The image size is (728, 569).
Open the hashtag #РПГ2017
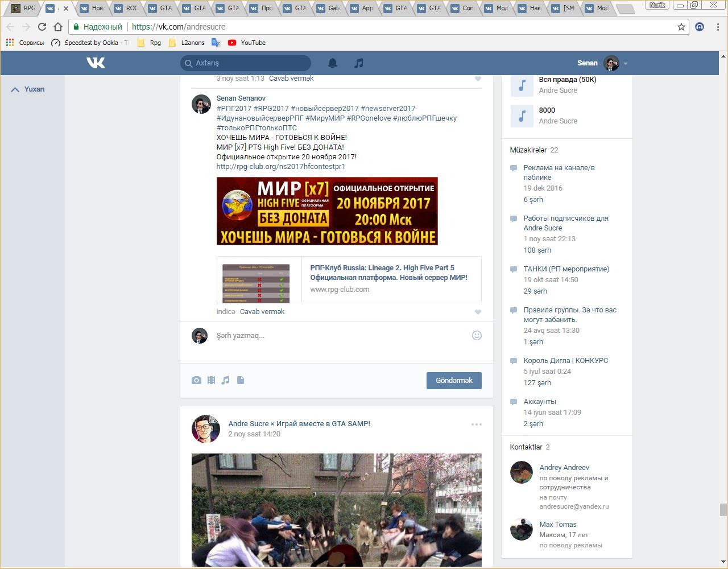pos(234,108)
